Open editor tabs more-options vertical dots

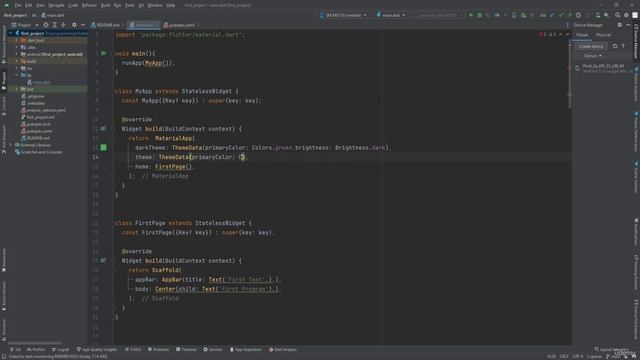[567, 25]
